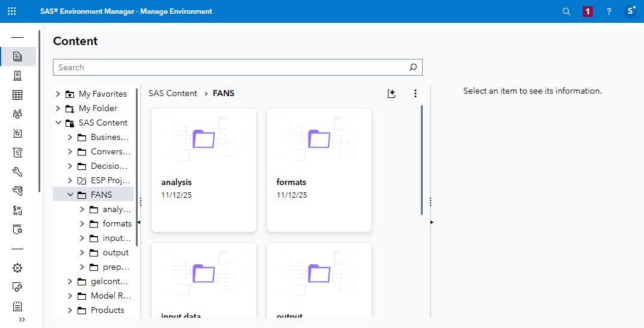The width and height of the screenshot is (644, 328).
Task: Select Busines... folder in the tree
Action: click(109, 137)
